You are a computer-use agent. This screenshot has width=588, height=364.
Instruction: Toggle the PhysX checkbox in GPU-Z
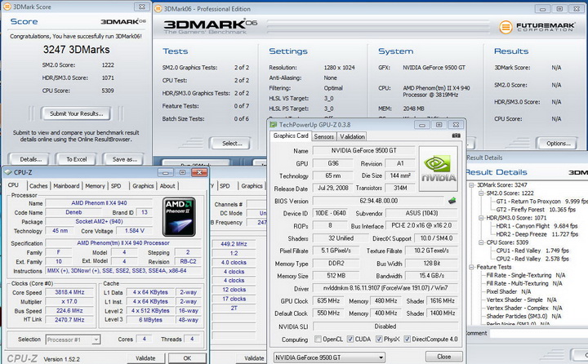coord(379,340)
